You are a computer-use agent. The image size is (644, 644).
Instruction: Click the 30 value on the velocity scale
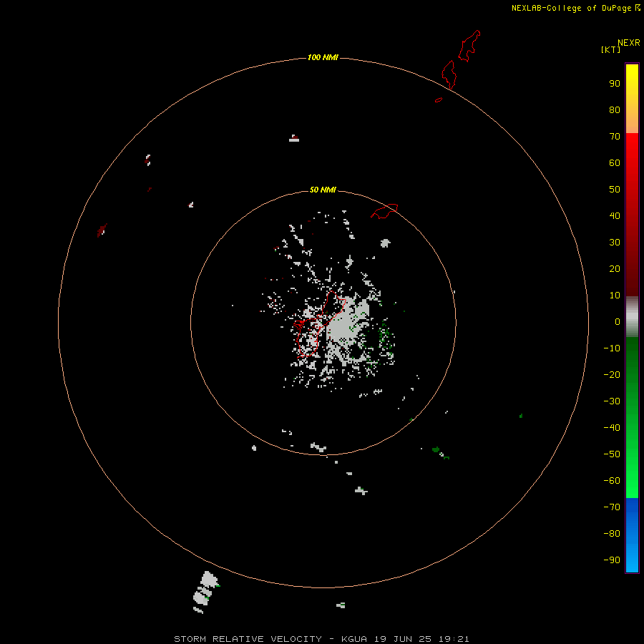pos(615,243)
